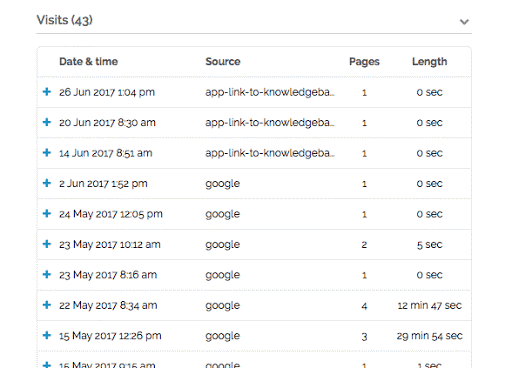This screenshot has width=512, height=368.
Task: Click plus icon for 2 Jun 2017 visit
Action: click(47, 183)
